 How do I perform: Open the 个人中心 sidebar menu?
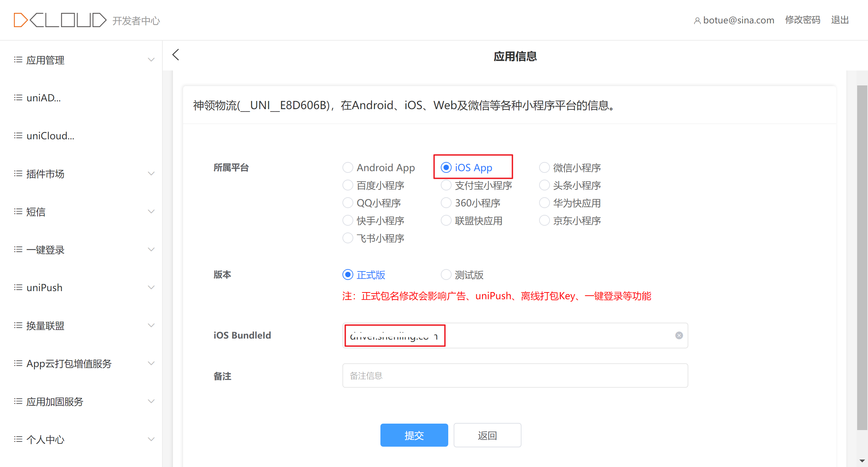point(45,440)
